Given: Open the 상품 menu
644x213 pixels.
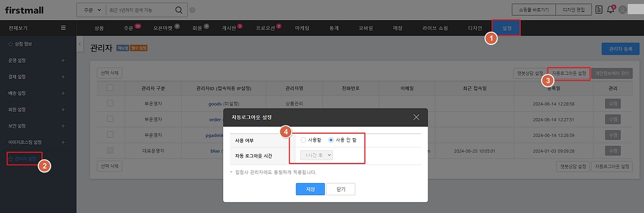Looking at the screenshot, I should pyautogui.click(x=99, y=28).
